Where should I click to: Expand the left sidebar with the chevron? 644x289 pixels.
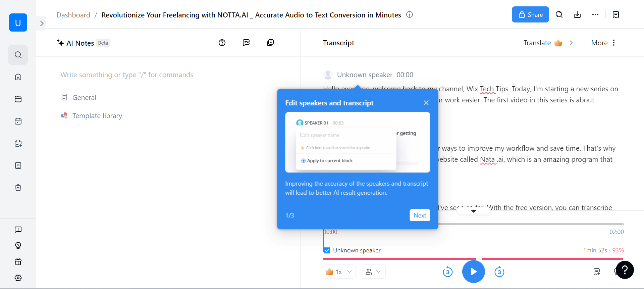coord(42,23)
